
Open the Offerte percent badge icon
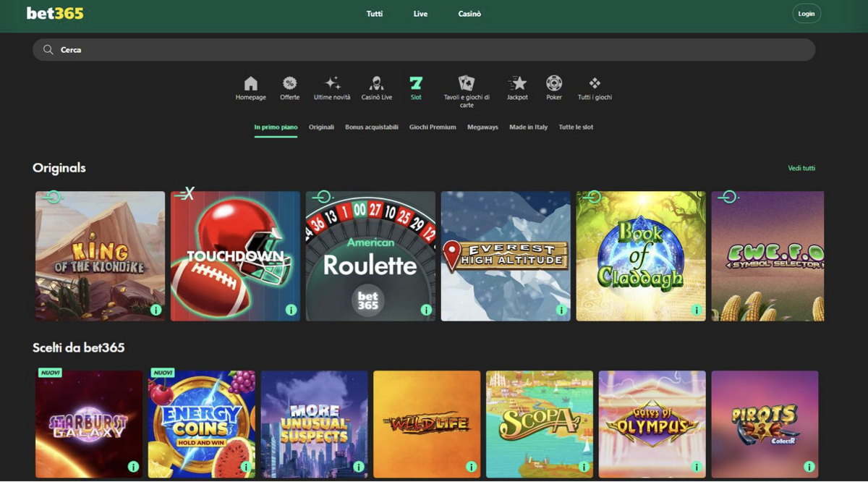[289, 83]
